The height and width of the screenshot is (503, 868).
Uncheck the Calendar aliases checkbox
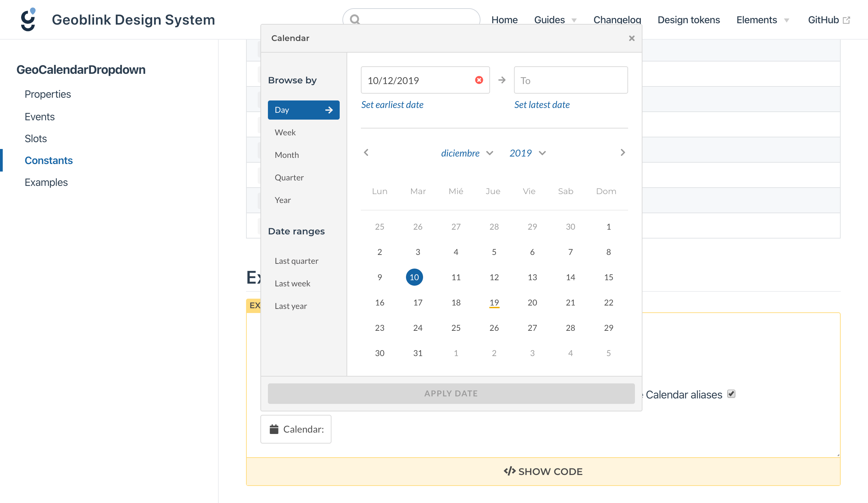point(731,393)
